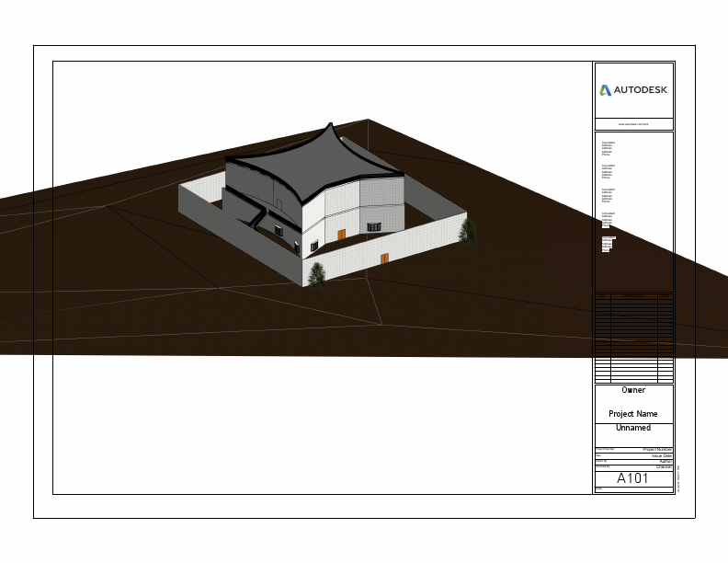Click the window right of the building's orange door
Screen dimensions: 728x563
coord(374,227)
